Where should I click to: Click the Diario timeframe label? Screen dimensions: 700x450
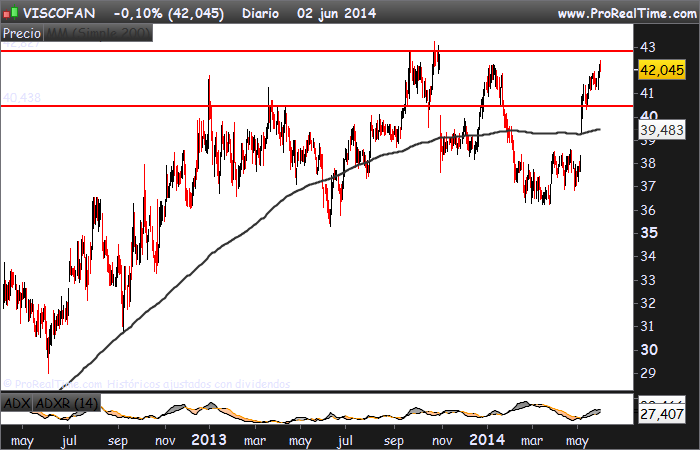260,13
